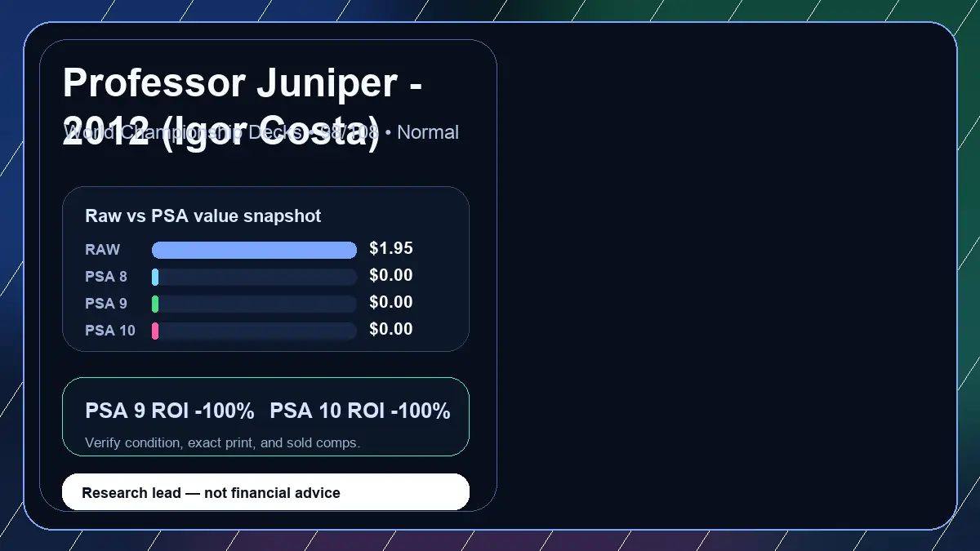
Task: Select the PSA 8 row label
Action: tap(106, 277)
